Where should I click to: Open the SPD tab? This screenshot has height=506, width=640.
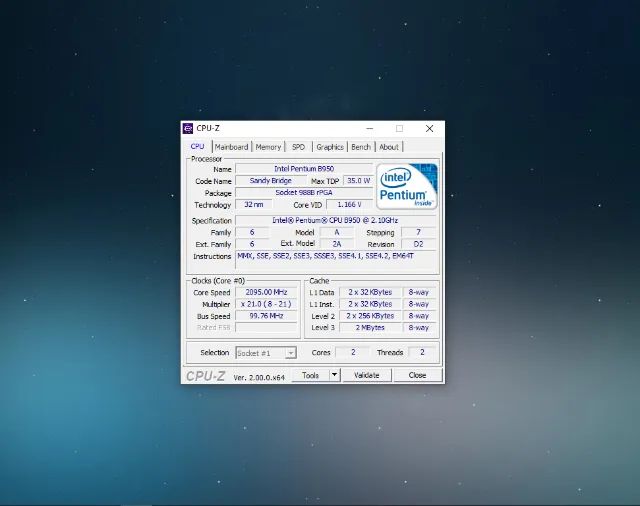click(x=298, y=147)
